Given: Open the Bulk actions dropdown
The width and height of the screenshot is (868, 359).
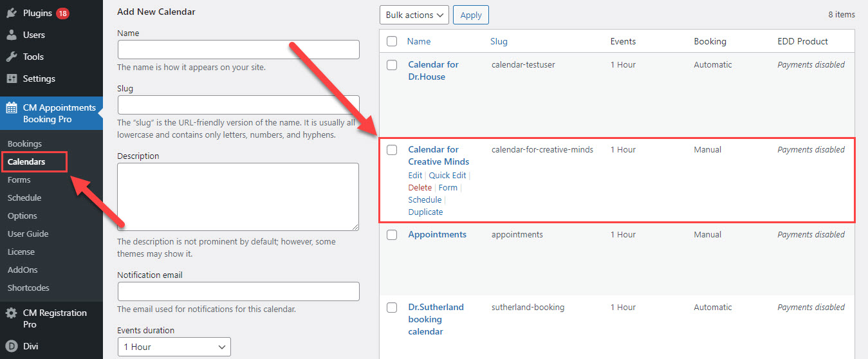Looking at the screenshot, I should (x=414, y=15).
